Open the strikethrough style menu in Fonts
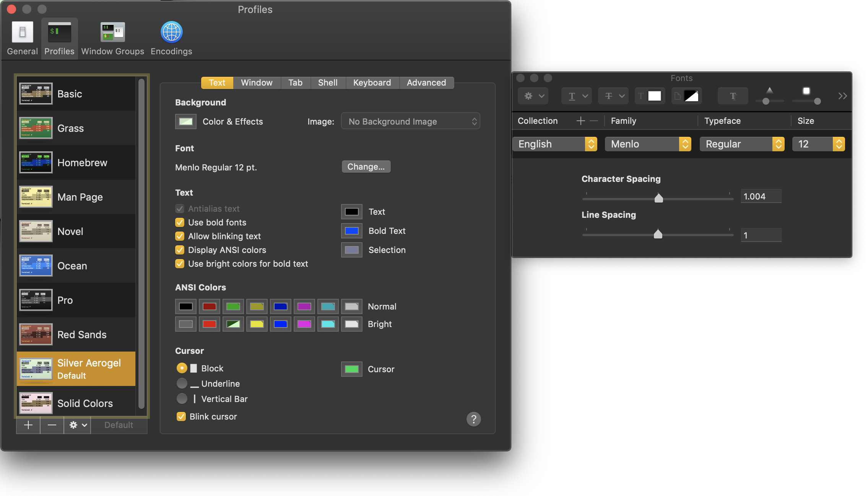 click(x=613, y=96)
